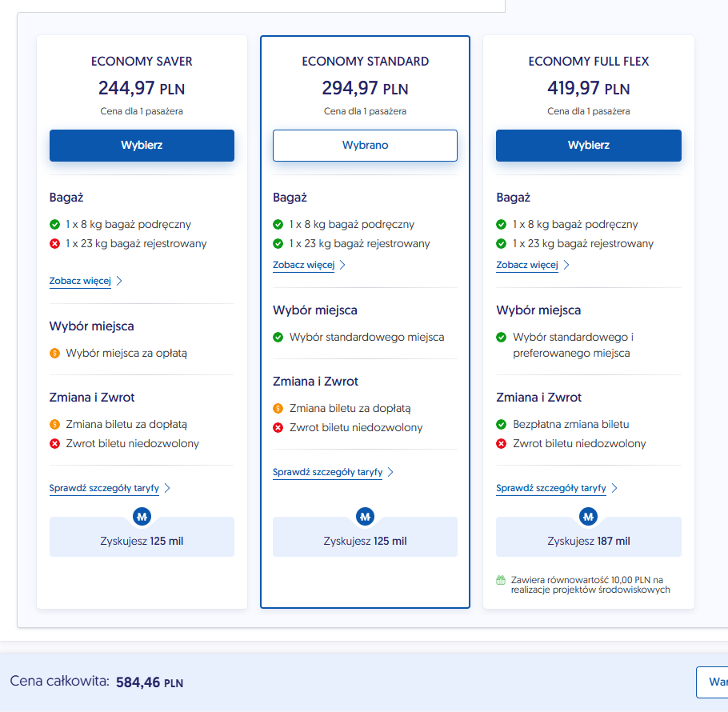The height and width of the screenshot is (712, 728).
Task: Open Sprawdź szczegóły taryfy in Economy Full Flex
Action: (551, 488)
